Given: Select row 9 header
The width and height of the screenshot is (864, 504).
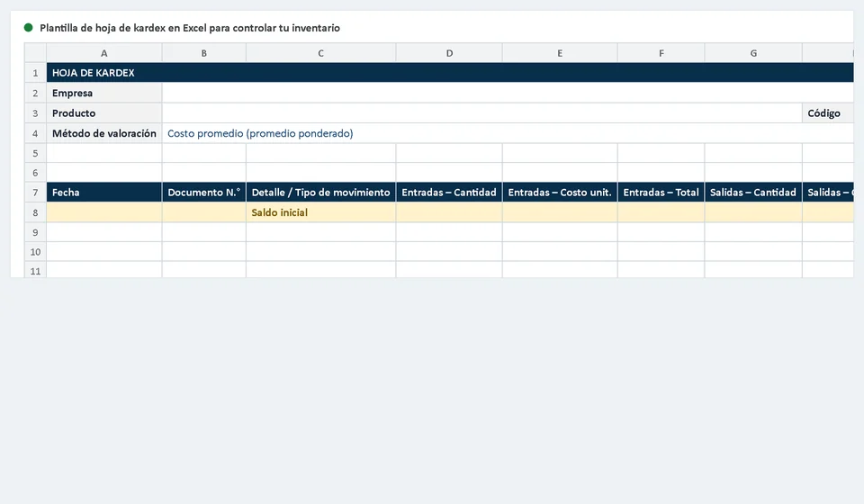Looking at the screenshot, I should (x=35, y=232).
